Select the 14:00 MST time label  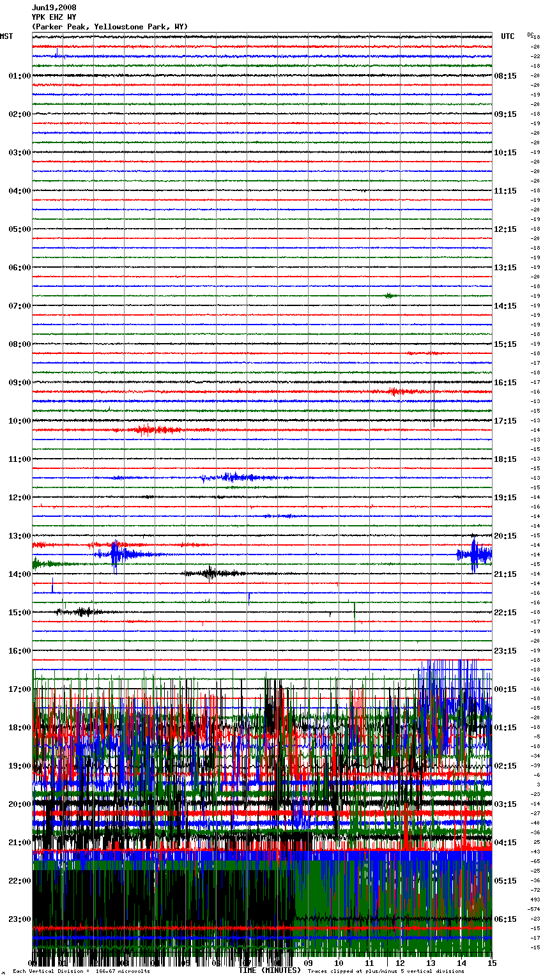point(20,574)
